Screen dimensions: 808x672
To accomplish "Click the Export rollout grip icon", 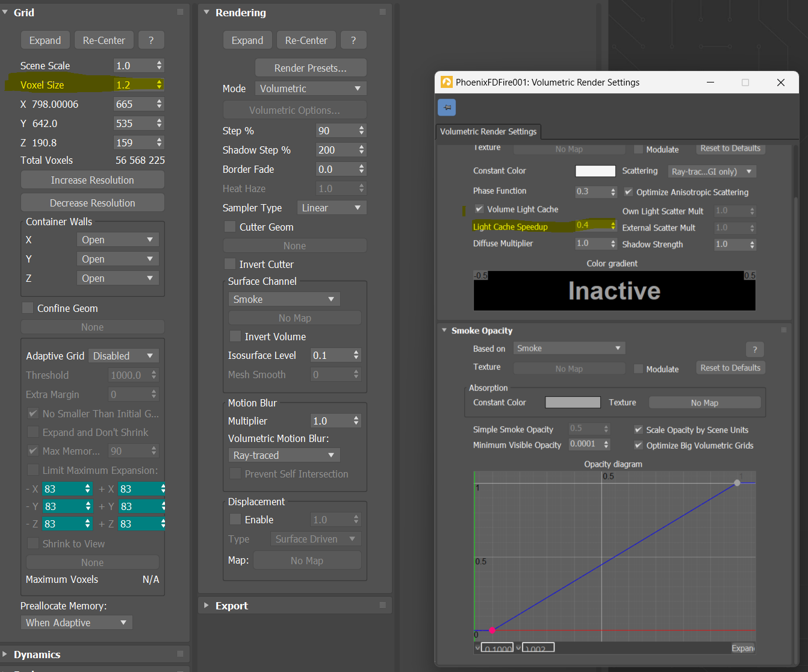I will point(382,605).
